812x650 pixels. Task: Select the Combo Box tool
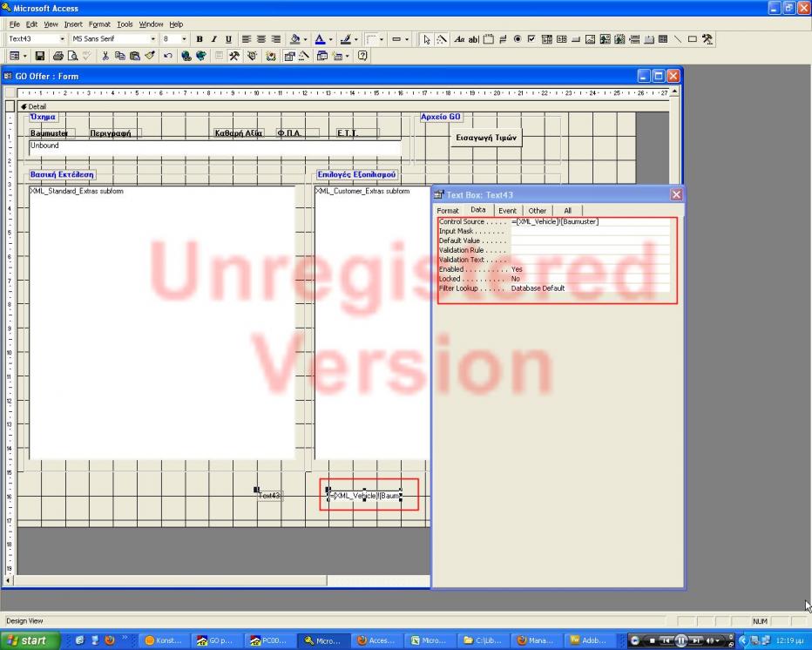(547, 39)
